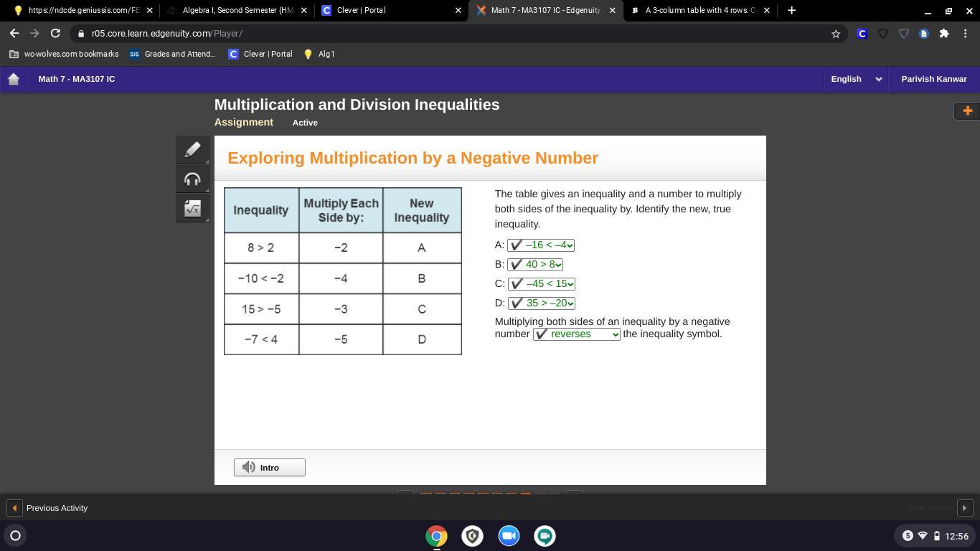The height and width of the screenshot is (551, 980).
Task: Open Parivish Kanwar user menu
Action: point(934,79)
